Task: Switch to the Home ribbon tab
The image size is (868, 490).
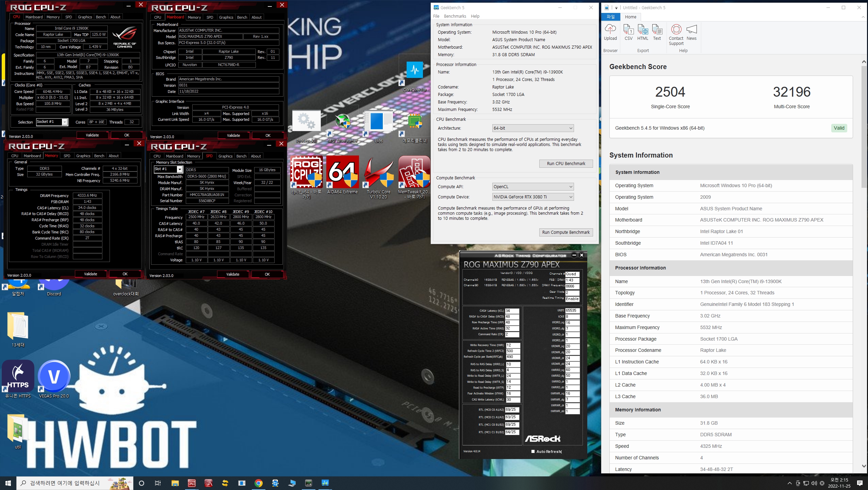Action: [x=630, y=17]
